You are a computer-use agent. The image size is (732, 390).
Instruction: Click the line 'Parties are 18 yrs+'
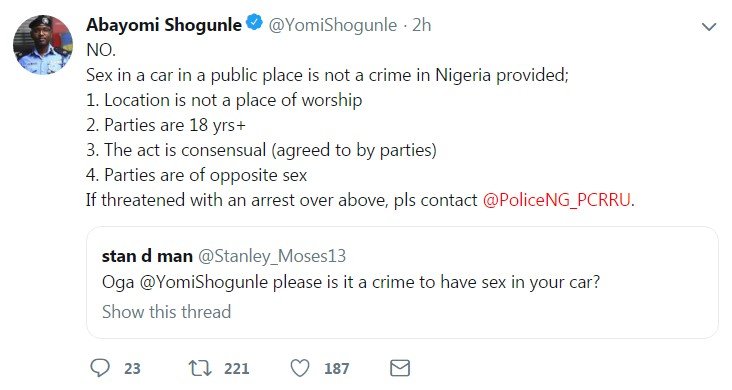(x=166, y=125)
